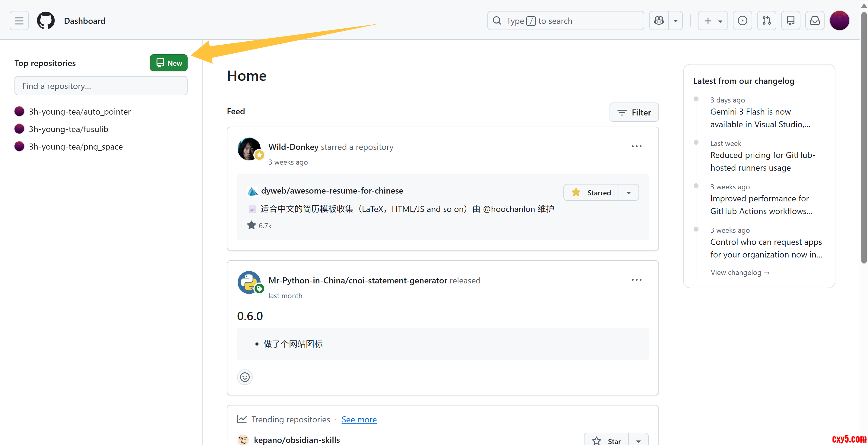Open the user profile avatar menu

pyautogui.click(x=839, y=21)
